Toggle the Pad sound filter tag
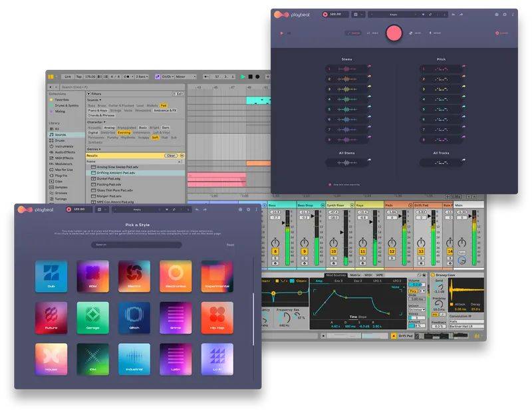This screenshot has width=532, height=411. pyautogui.click(x=164, y=106)
